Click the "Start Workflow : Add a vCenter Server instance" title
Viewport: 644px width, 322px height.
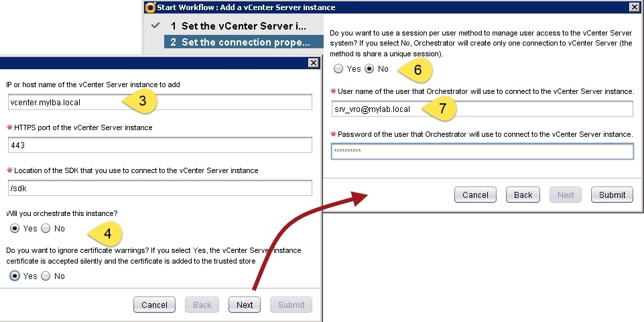[246, 7]
